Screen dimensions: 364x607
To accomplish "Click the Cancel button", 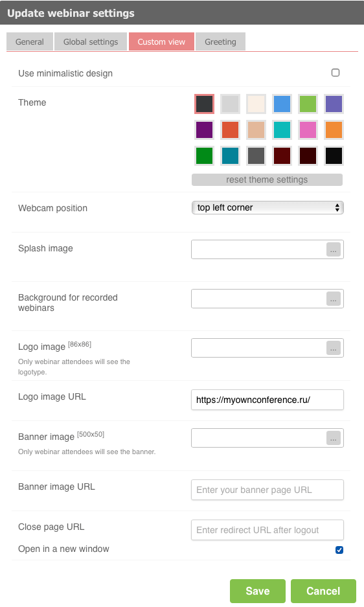I will 323,591.
